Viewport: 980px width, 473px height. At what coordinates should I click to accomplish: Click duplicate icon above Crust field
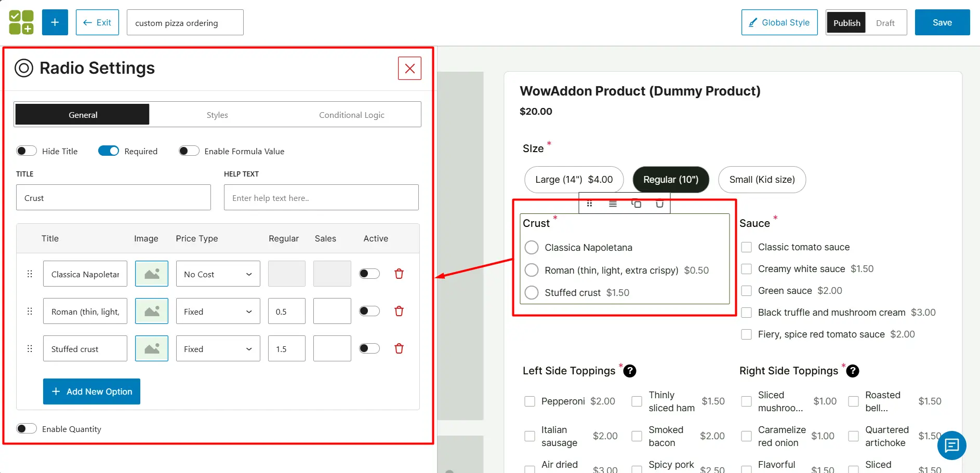(x=636, y=204)
